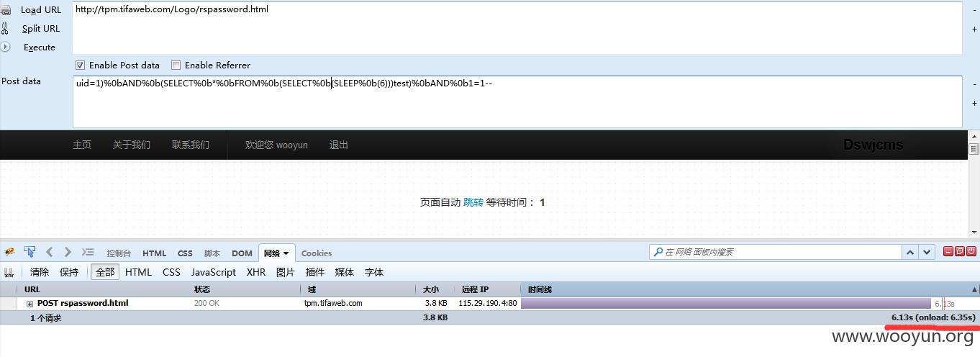This screenshot has width=980, height=357.
Task: Toggle the Enable Referrer checkbox
Action: pyautogui.click(x=176, y=65)
